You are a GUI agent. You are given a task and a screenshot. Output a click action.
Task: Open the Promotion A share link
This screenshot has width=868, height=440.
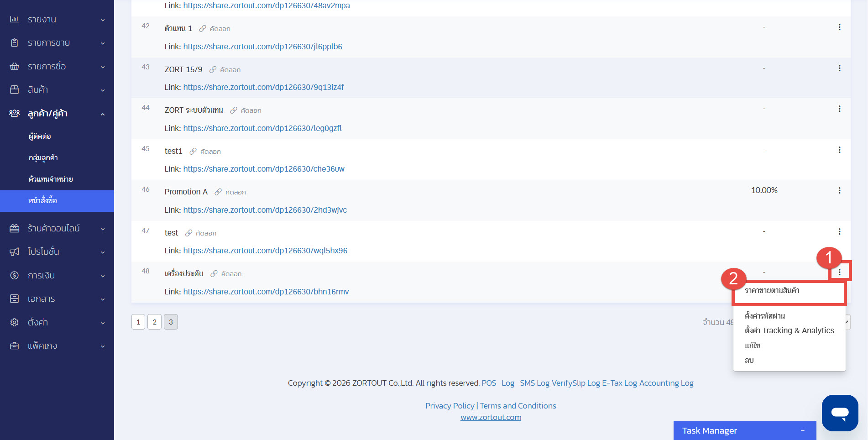pyautogui.click(x=265, y=210)
